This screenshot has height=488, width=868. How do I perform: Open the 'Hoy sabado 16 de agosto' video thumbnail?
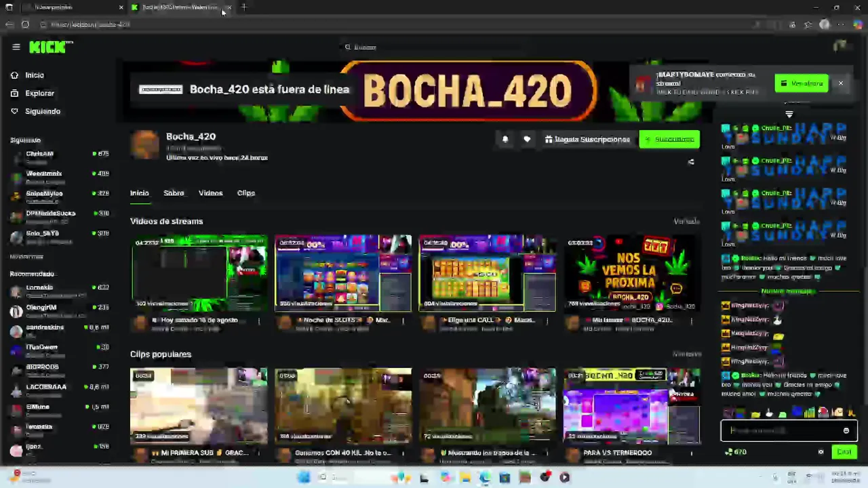[199, 273]
